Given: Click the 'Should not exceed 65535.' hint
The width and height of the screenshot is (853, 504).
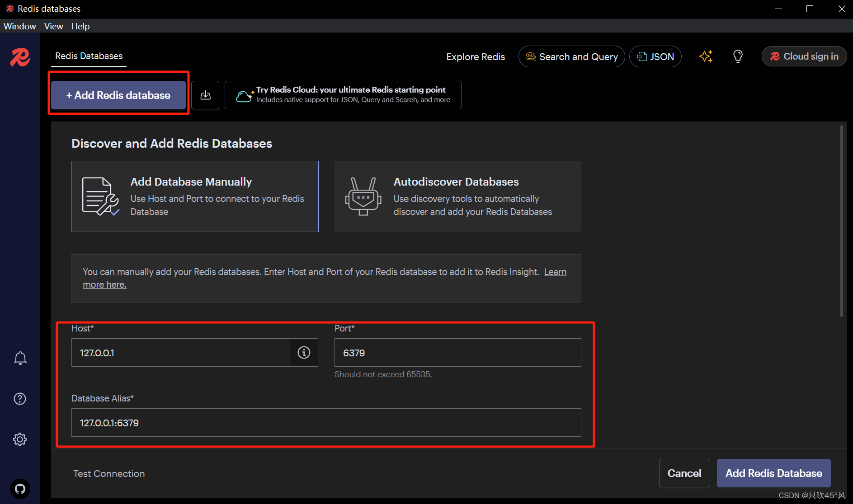Looking at the screenshot, I should tap(383, 374).
